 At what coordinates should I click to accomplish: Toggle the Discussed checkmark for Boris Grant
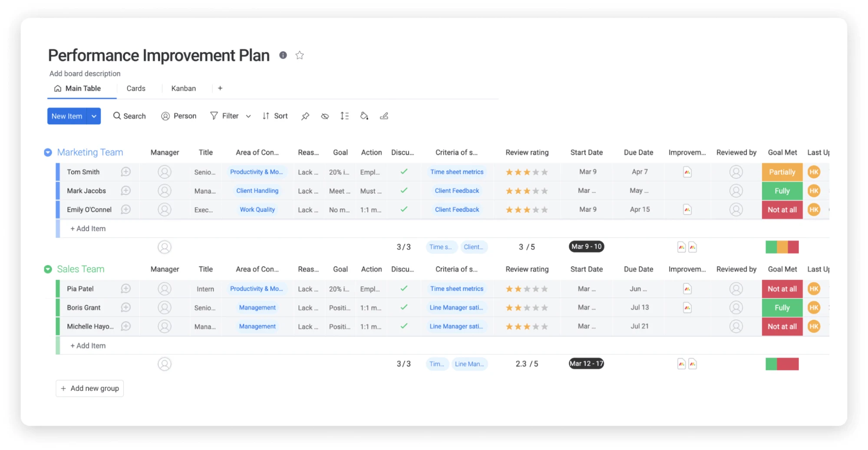(x=404, y=307)
